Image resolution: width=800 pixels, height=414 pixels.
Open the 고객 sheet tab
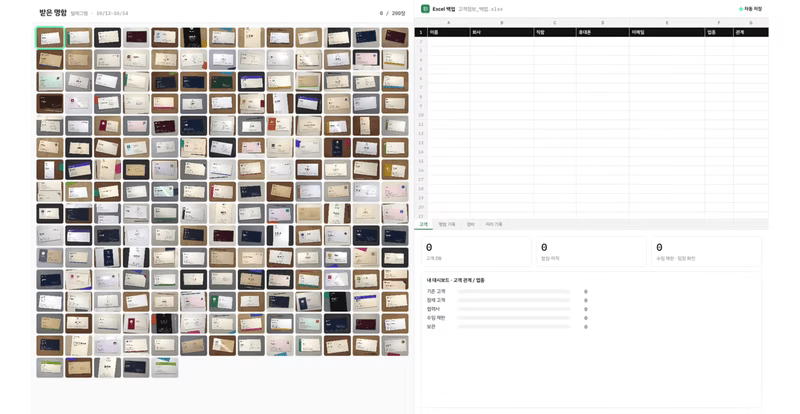[x=423, y=224]
